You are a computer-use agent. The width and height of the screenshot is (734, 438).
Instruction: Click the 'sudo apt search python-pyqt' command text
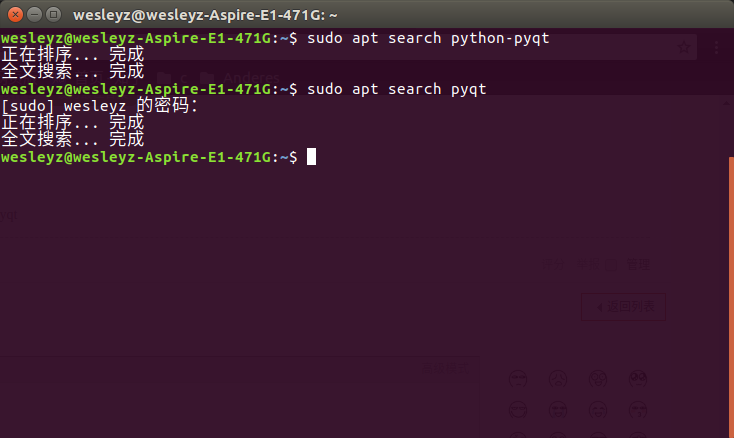(x=428, y=38)
